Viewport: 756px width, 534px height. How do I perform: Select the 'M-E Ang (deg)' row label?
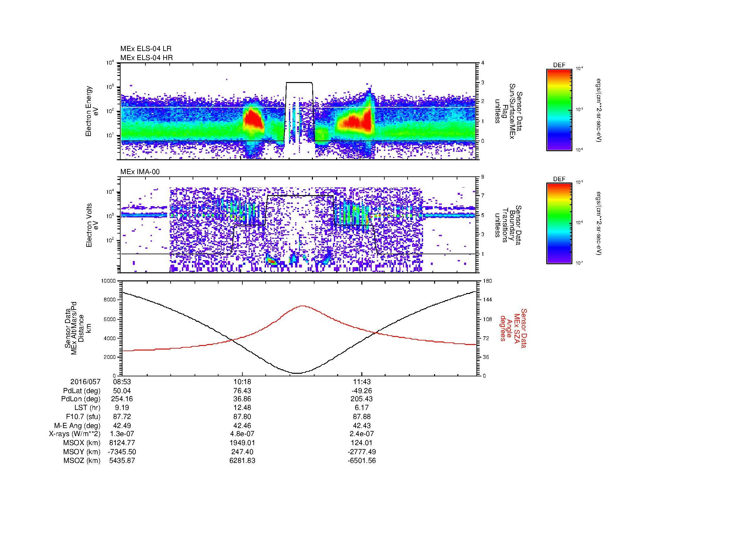(77, 426)
